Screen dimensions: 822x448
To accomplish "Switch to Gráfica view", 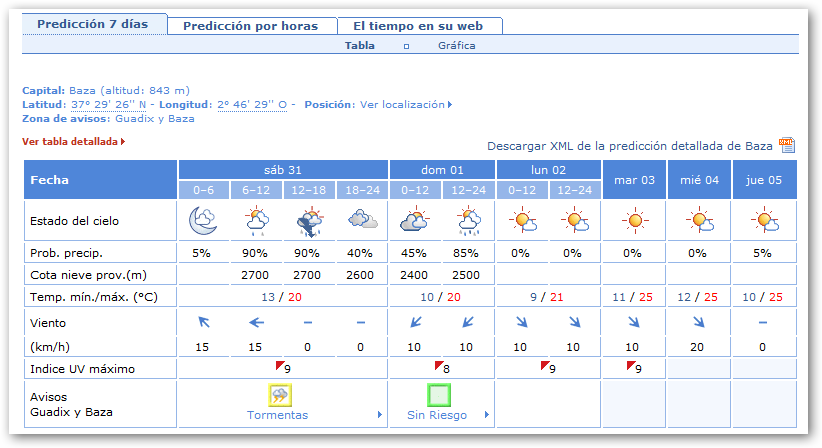I will point(456,45).
